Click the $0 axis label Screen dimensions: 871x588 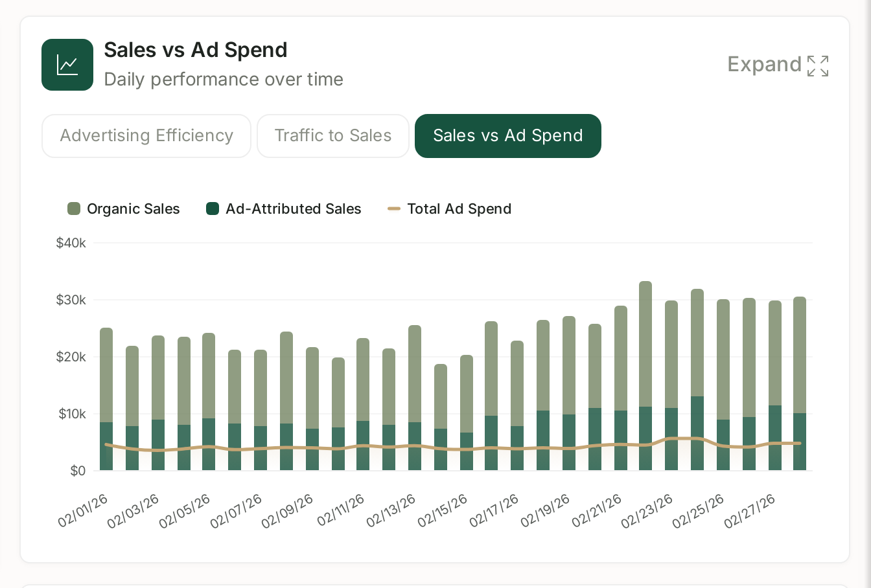tap(78, 471)
